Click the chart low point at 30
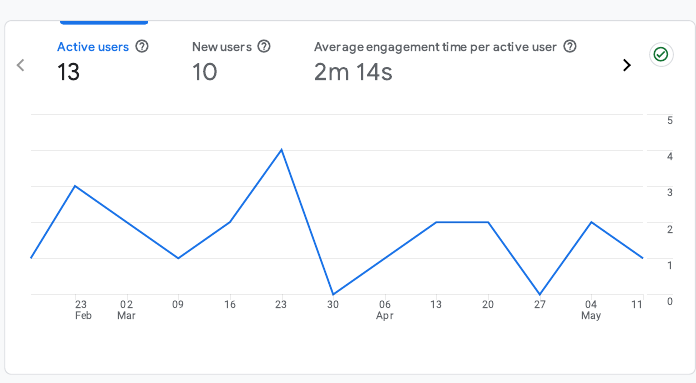 pos(333,294)
